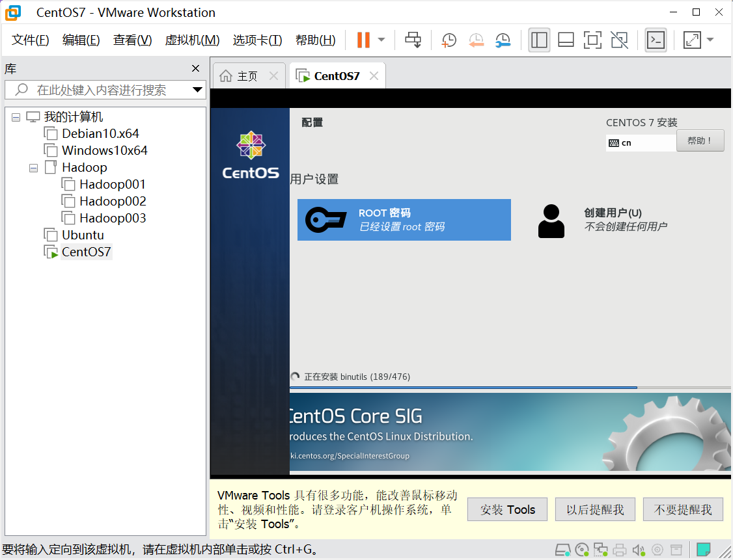
Task: Click the CentOS logo in installer
Action: tap(251, 155)
